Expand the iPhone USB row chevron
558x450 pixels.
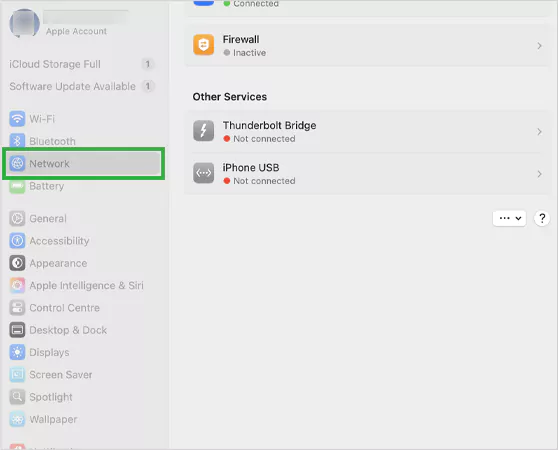(539, 174)
